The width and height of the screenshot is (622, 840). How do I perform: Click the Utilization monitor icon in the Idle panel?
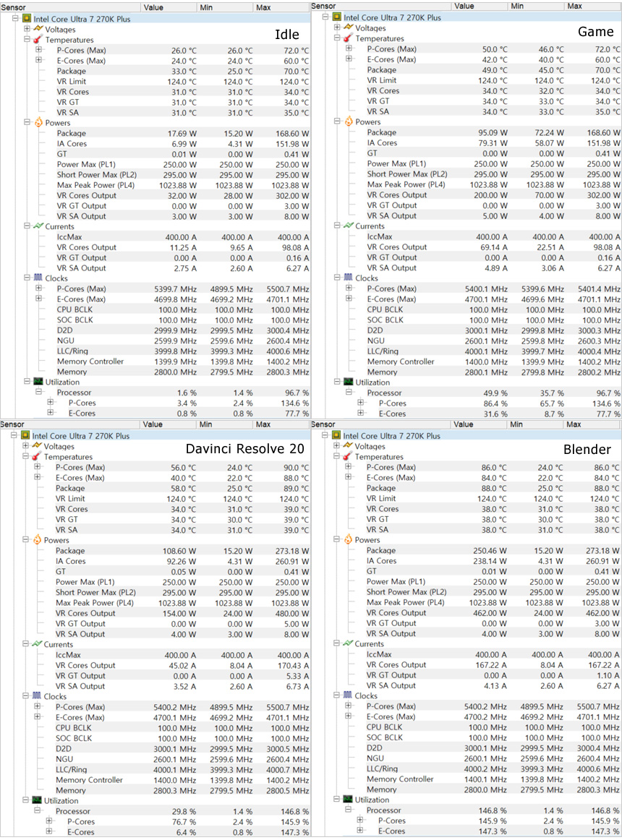[38, 382]
